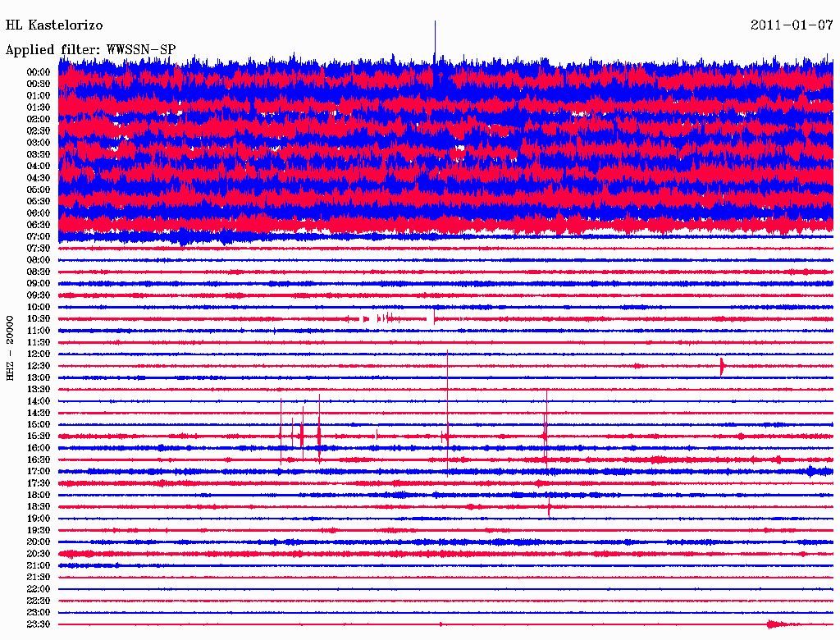This screenshot has height=640, width=840.
Task: Select the 20:00 time label
Action: pos(39,542)
